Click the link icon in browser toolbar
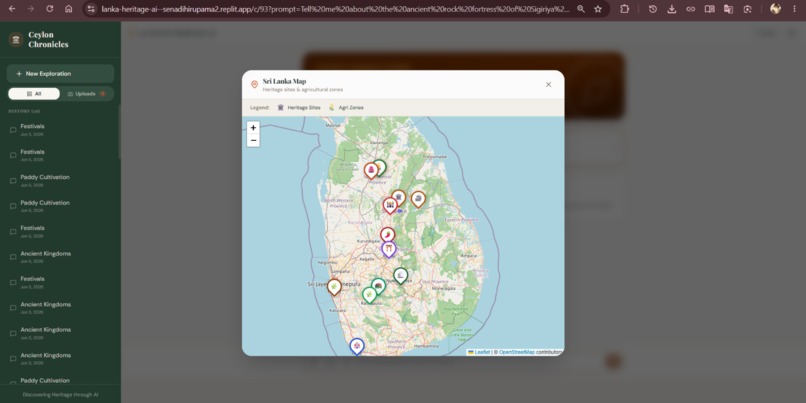 (691, 9)
